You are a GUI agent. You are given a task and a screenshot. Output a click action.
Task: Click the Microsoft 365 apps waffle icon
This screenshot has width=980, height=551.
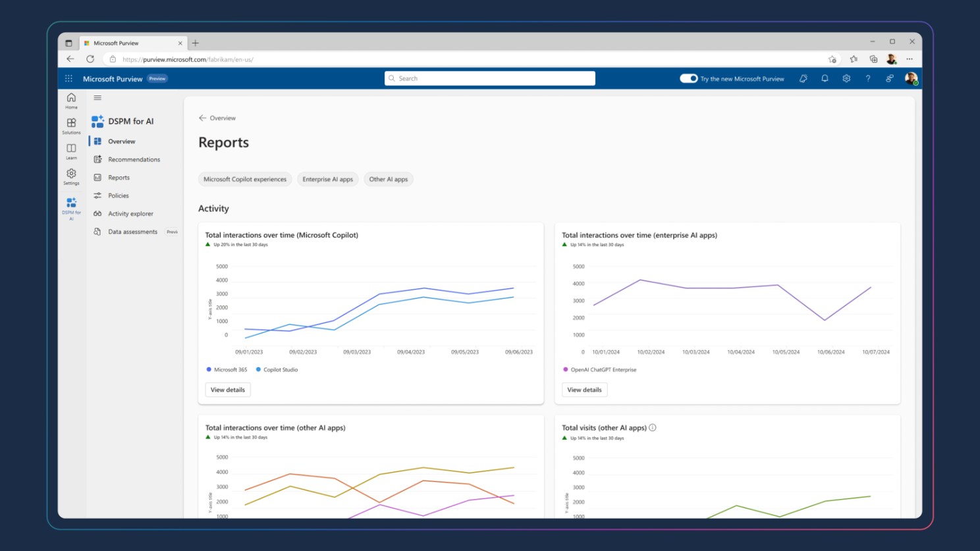tap(68, 78)
